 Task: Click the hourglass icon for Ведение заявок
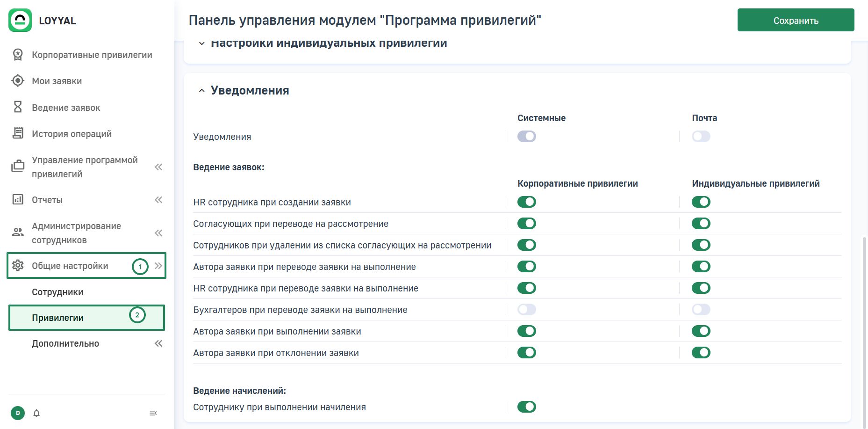click(18, 107)
